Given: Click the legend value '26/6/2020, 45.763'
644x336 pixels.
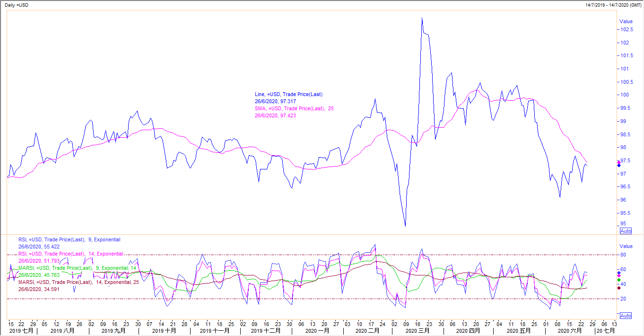Looking at the screenshot, I should (x=39, y=275).
